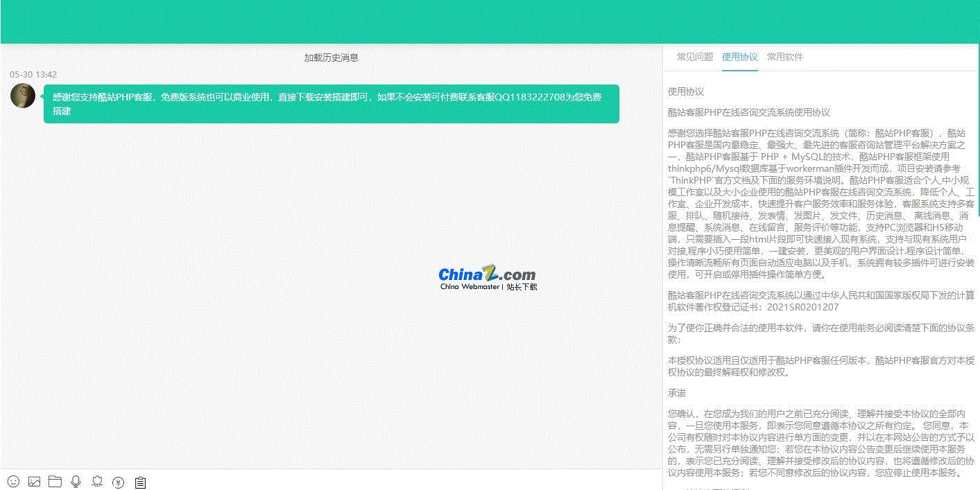Select the 使用协议 tab
980x490 pixels.
pos(739,57)
